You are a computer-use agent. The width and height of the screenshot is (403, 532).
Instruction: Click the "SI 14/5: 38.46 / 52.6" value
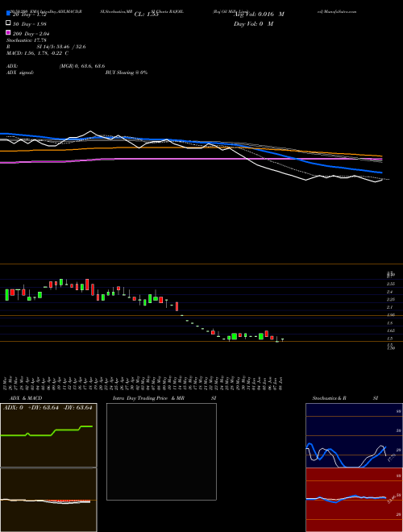[x=61, y=47]
